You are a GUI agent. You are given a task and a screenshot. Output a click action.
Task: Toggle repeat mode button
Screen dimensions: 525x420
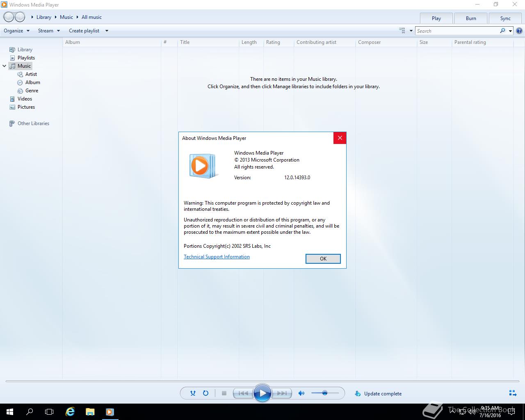[x=205, y=393]
